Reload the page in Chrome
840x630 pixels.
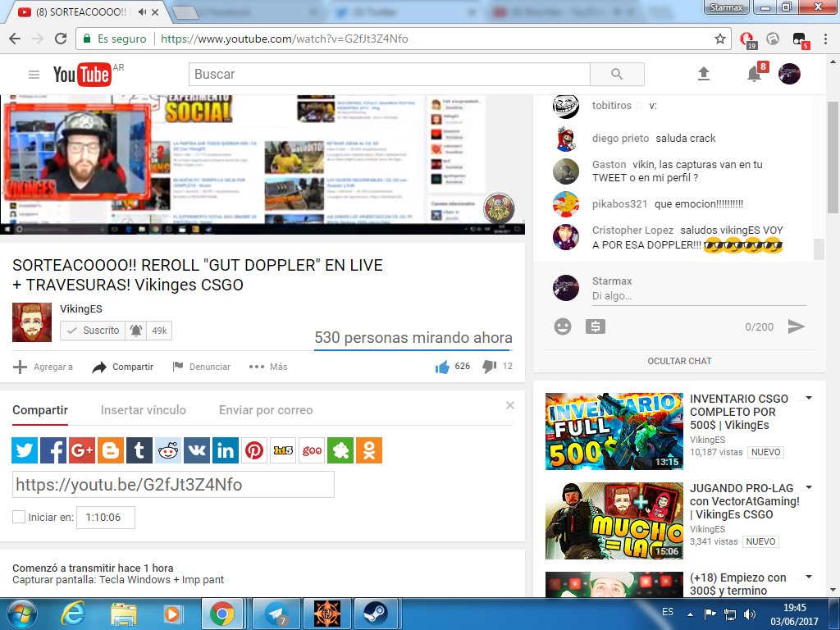click(61, 39)
